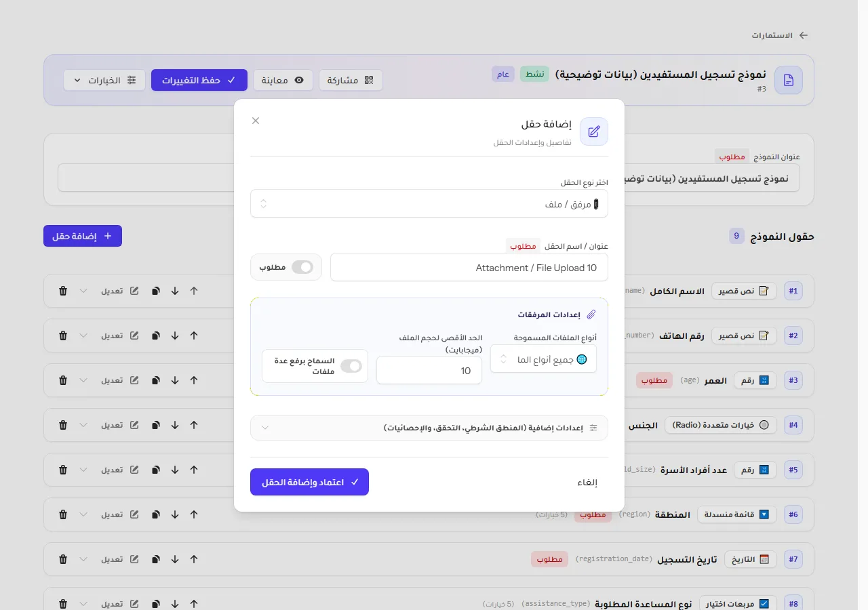Move the "العمر" field down with arrow
This screenshot has height=610, width=868.
pyautogui.click(x=175, y=380)
